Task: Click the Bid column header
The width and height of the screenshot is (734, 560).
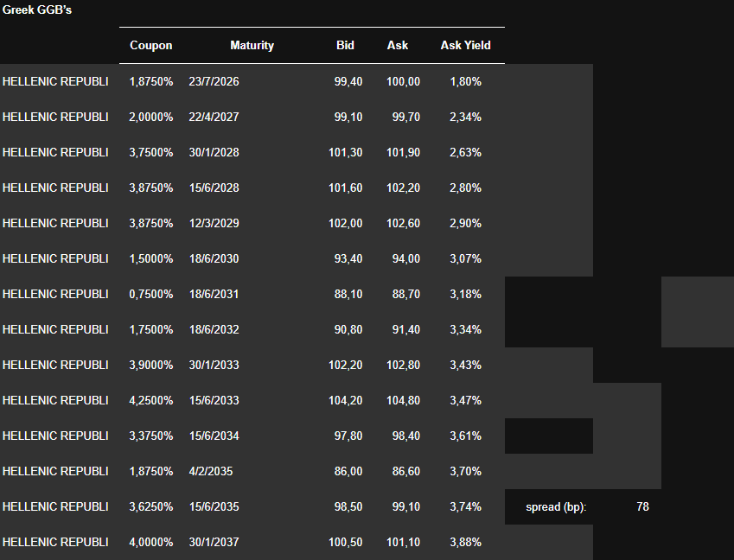Action: (345, 46)
